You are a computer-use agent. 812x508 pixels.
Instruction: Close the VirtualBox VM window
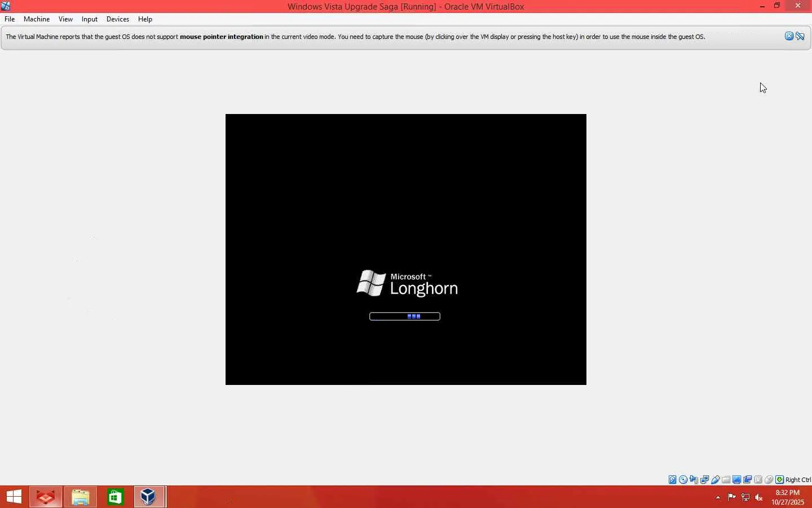point(798,6)
